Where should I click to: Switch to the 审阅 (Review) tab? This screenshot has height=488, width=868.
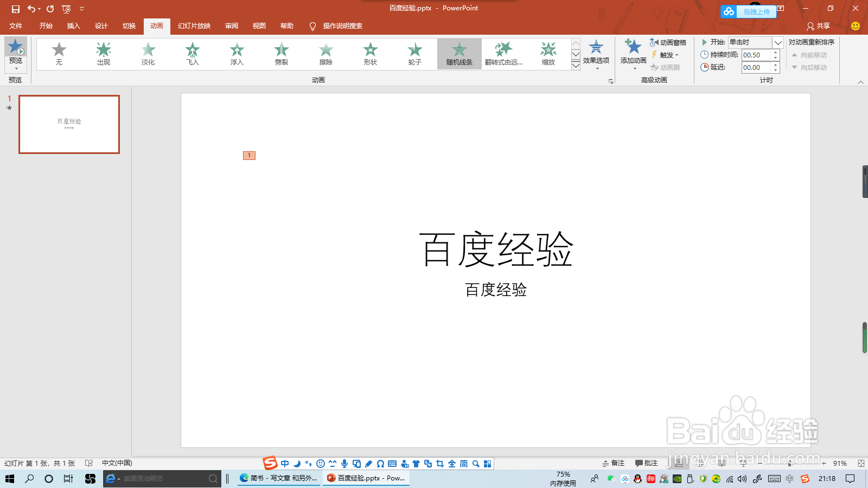point(232,26)
